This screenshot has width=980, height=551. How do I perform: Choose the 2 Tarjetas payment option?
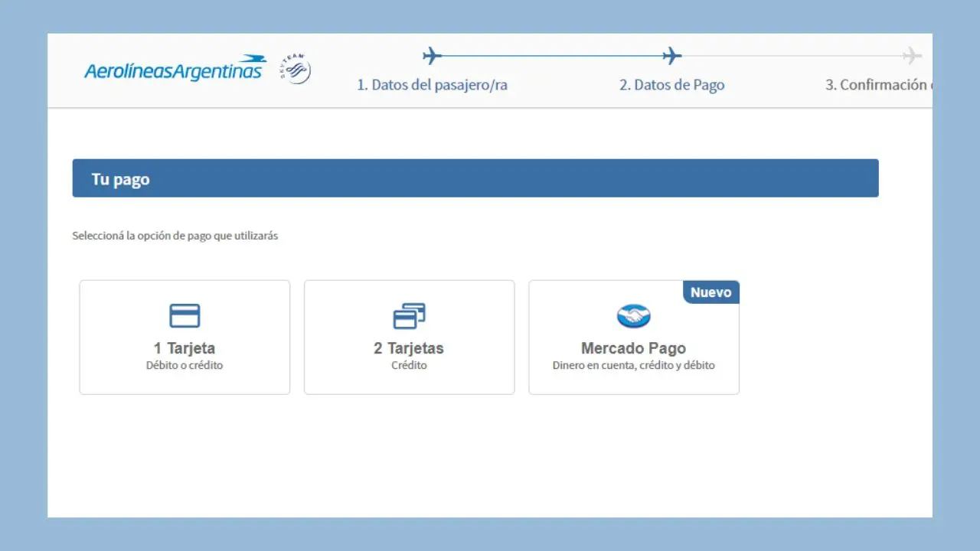point(410,337)
